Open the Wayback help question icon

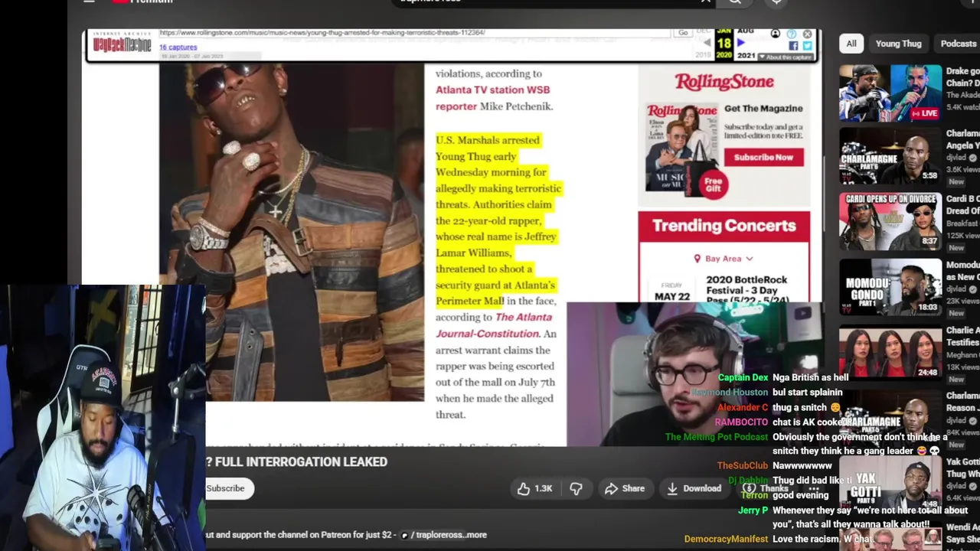[792, 34]
